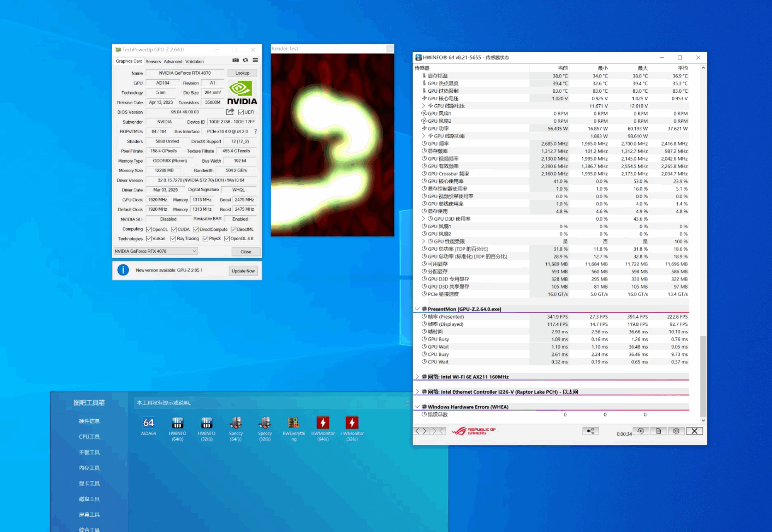Toggle the OpenCL checkbox
Image resolution: width=772 pixels, height=532 pixels.
149,229
